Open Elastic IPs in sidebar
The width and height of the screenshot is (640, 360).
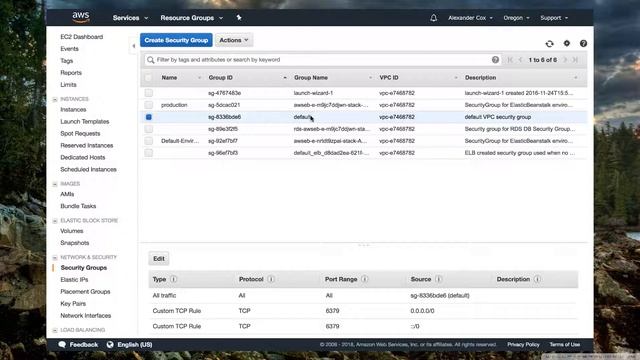coord(74,280)
